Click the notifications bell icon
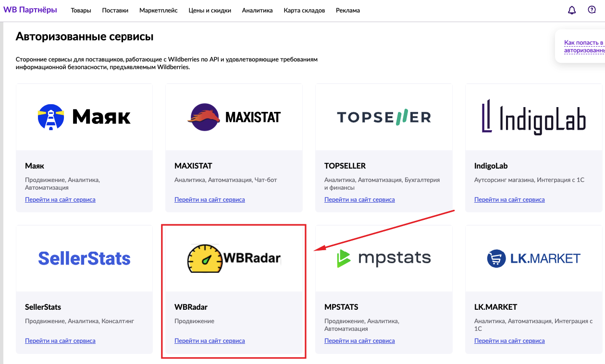This screenshot has height=364, width=605. point(571,10)
